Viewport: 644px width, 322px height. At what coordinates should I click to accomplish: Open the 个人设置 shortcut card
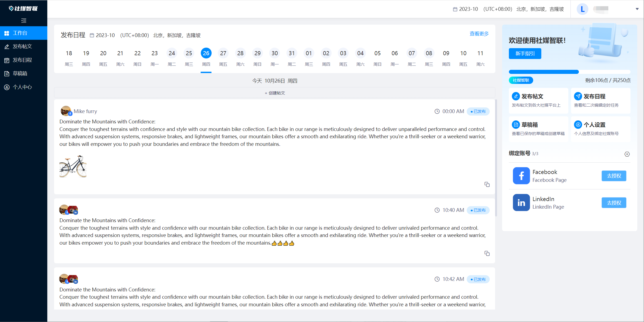[x=600, y=129]
